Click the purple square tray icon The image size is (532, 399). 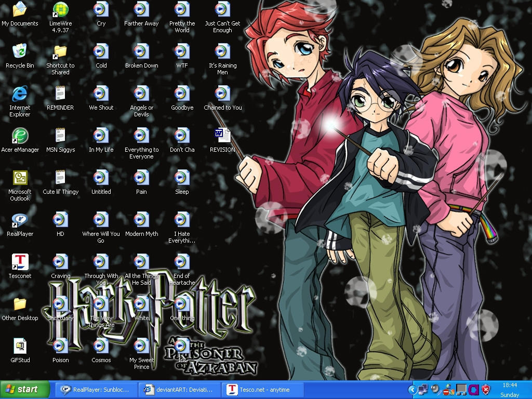[x=474, y=390]
